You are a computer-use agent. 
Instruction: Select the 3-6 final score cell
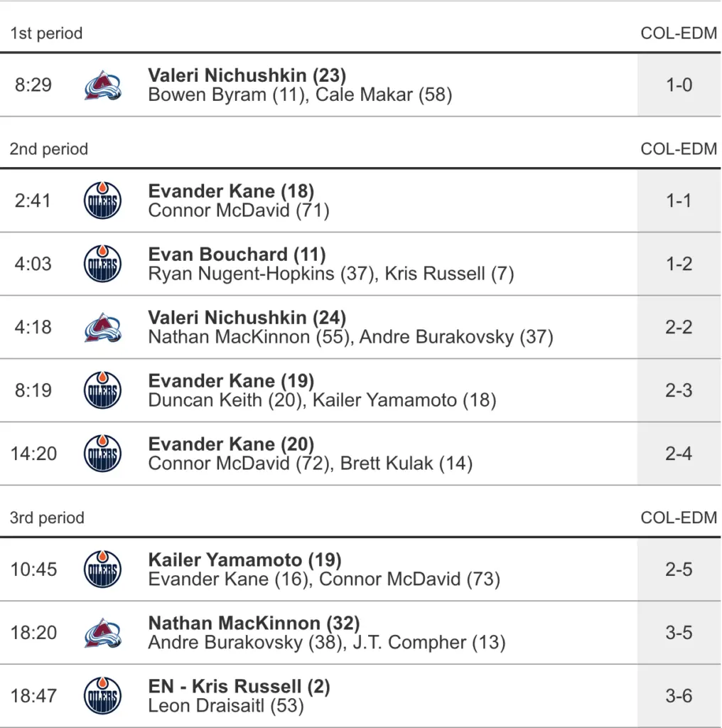pyautogui.click(x=679, y=696)
